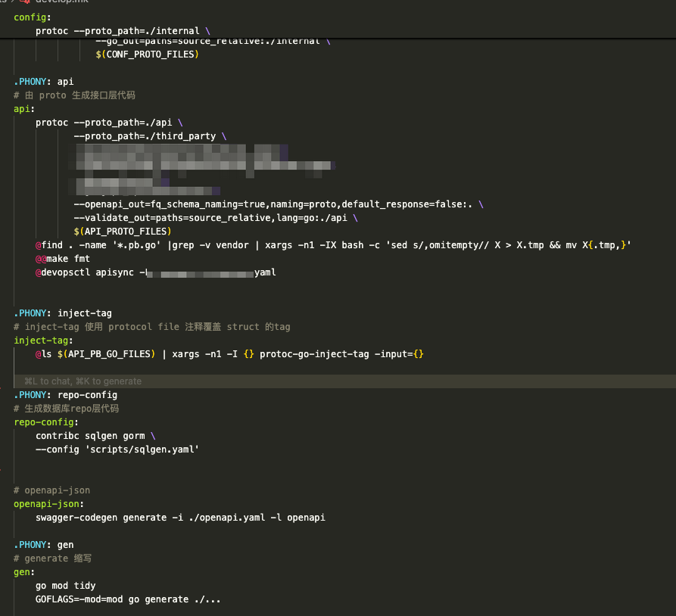Click the '--validate_out=paths=source_relative,lang=go:./api' line
Image resolution: width=676 pixels, height=616 pixels.
tap(216, 218)
